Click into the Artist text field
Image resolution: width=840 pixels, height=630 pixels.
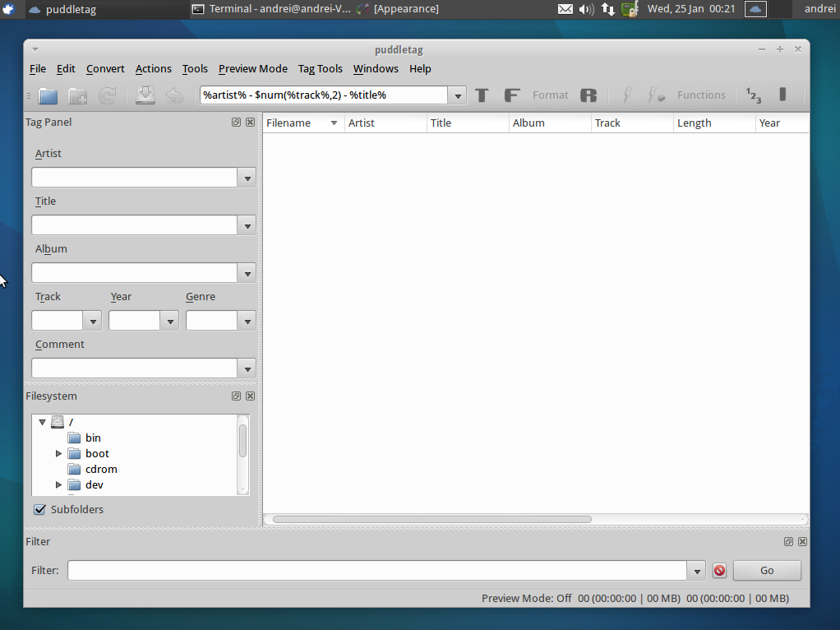pos(135,178)
